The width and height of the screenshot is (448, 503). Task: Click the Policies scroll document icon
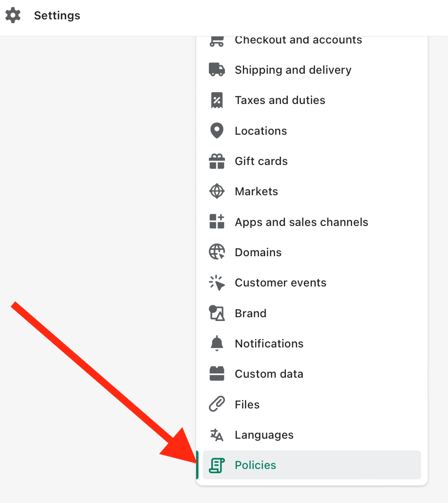coord(217,465)
